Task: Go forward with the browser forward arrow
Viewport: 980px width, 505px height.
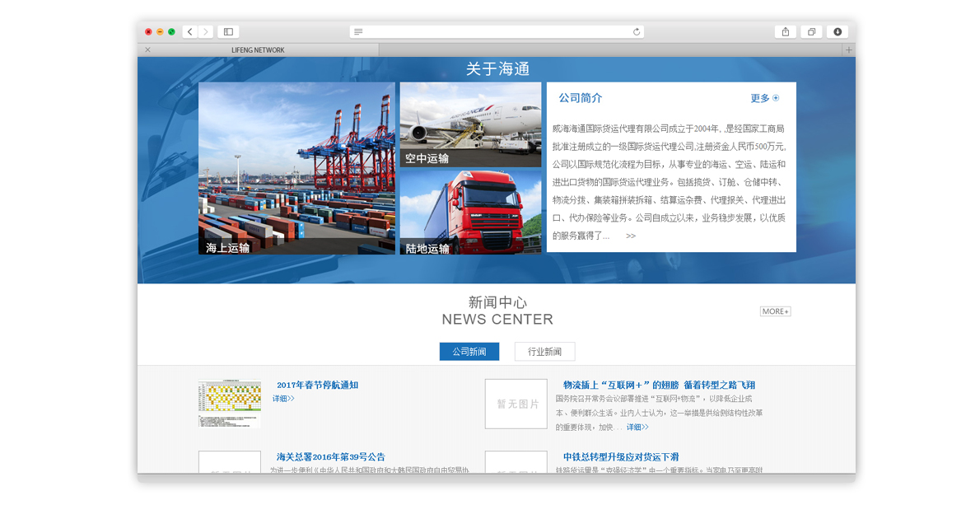Action: click(x=206, y=32)
